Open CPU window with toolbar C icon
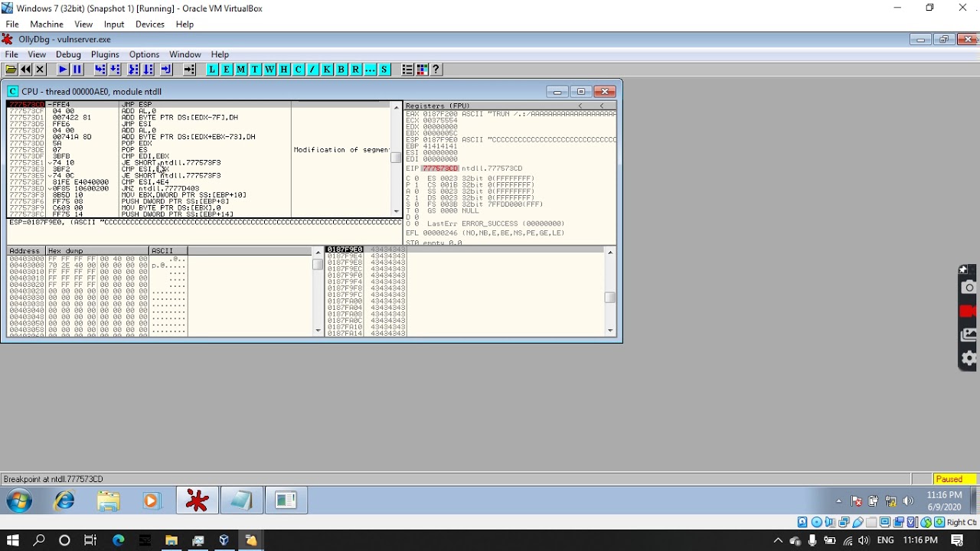 (299, 70)
